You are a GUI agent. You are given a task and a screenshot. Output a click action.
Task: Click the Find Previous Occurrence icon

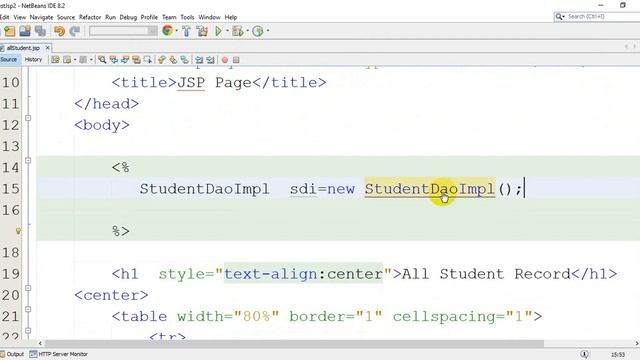[113, 60]
